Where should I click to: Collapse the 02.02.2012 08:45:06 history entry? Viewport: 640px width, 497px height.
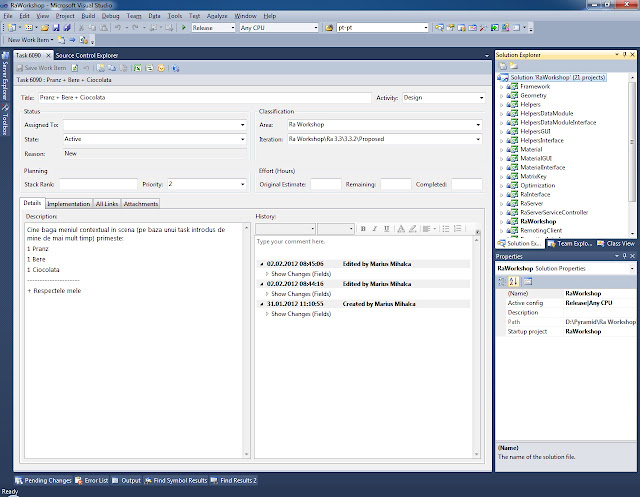262,264
